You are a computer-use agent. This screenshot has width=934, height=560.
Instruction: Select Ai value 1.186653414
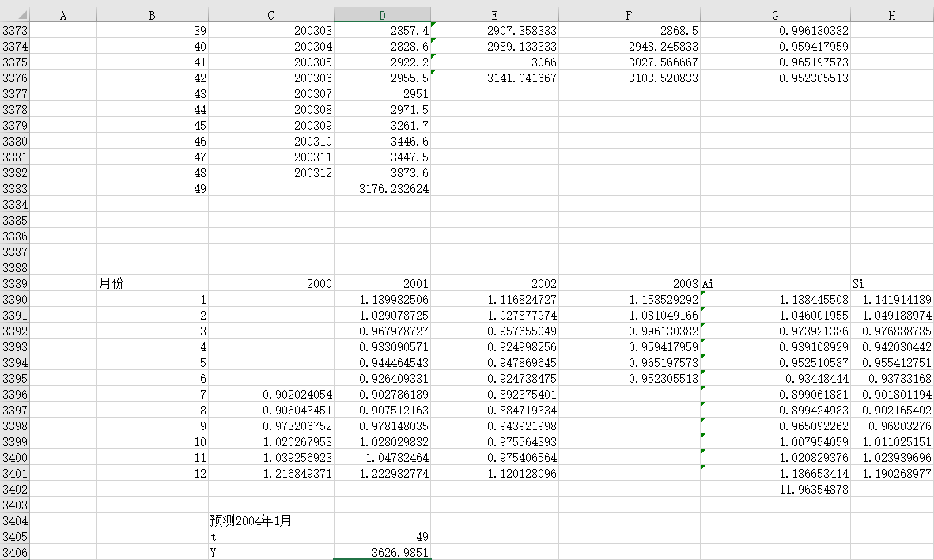click(x=775, y=474)
